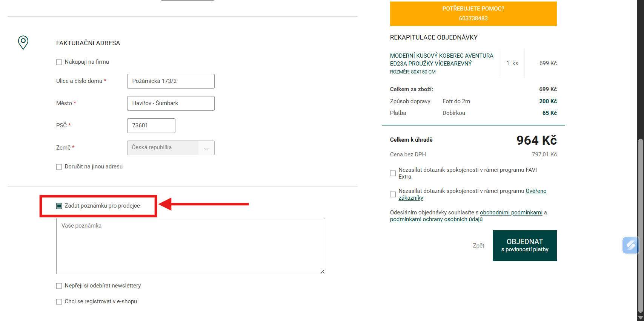Screen dimensions: 644x321
Task: Click the blue floating widget icon
Action: point(630,245)
